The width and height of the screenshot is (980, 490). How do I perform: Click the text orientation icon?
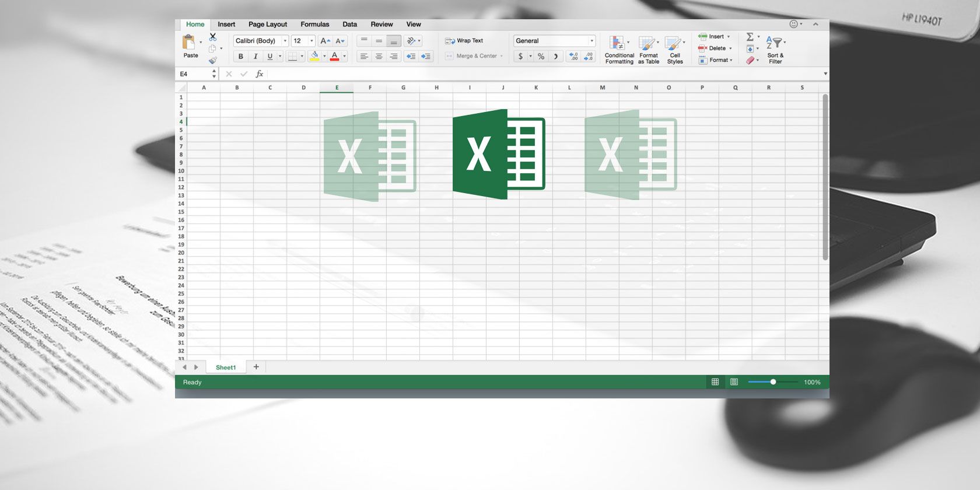coord(411,41)
